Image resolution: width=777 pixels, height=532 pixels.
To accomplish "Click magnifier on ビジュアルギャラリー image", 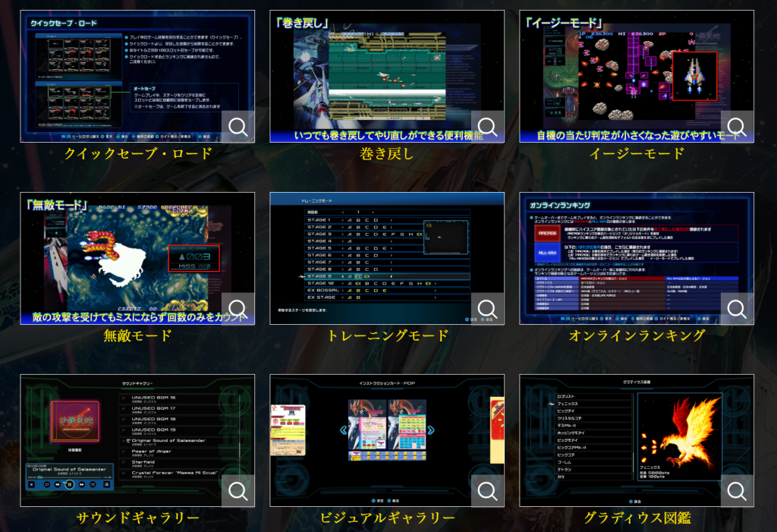I will click(x=487, y=491).
